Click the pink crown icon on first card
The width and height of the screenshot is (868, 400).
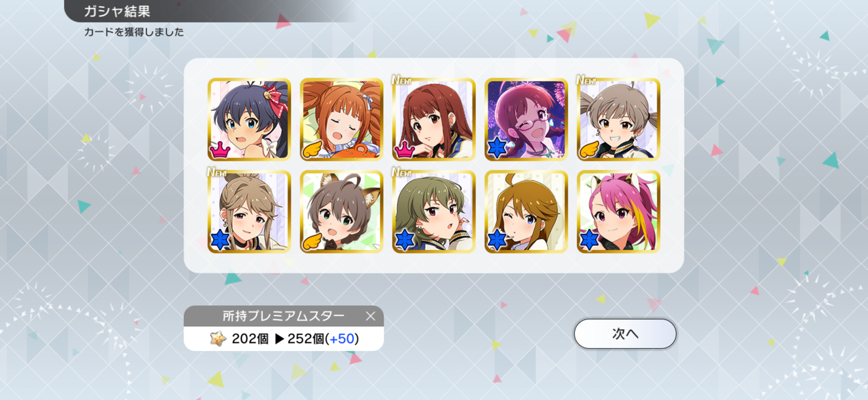click(220, 149)
